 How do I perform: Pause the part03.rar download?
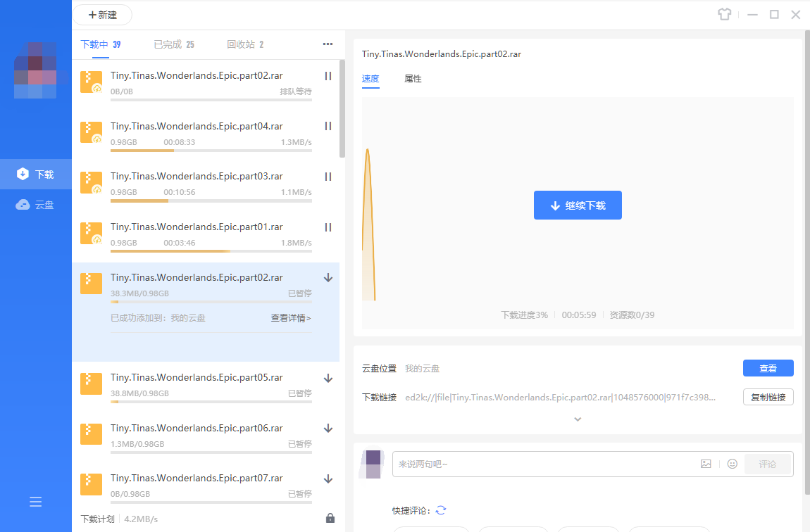pos(328,177)
